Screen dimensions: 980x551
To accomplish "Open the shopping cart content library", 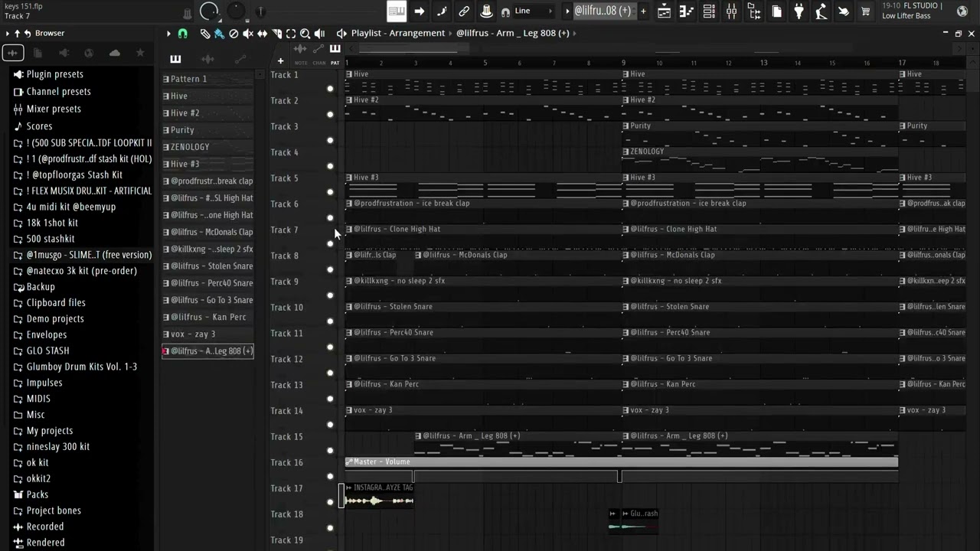I will (x=866, y=11).
